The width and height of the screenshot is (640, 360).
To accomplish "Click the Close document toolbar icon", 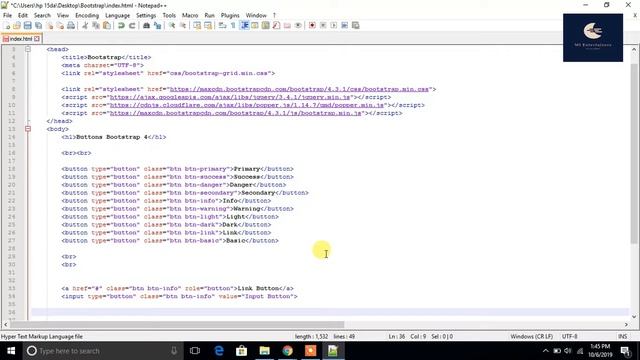I will pyautogui.click(x=49, y=25).
